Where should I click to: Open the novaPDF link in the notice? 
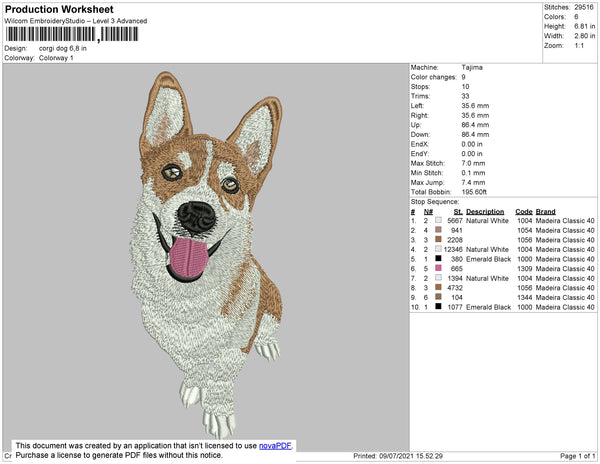275,446
